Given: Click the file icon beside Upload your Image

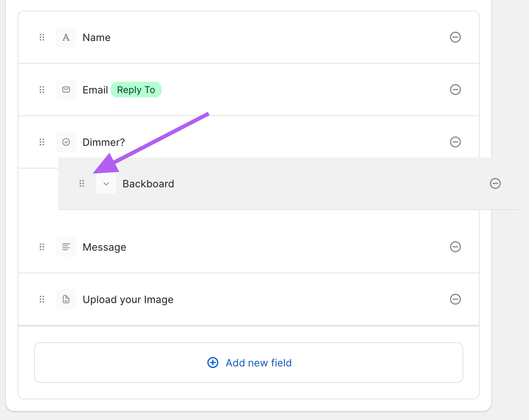Looking at the screenshot, I should [66, 299].
